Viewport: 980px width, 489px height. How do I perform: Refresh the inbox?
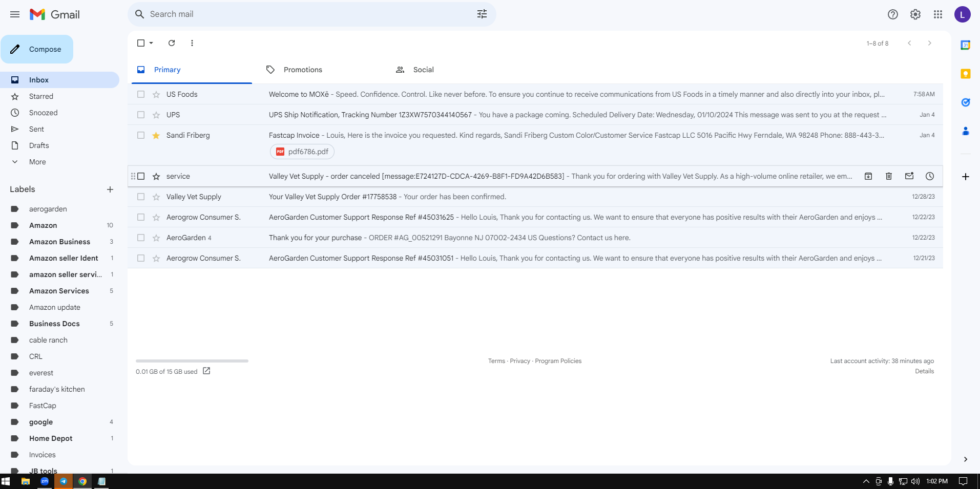pos(172,43)
